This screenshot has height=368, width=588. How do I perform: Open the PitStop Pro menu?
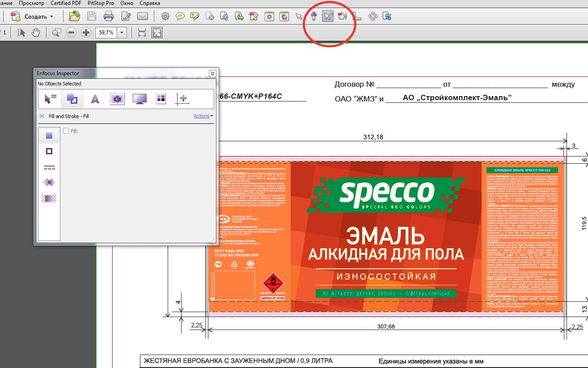point(101,3)
